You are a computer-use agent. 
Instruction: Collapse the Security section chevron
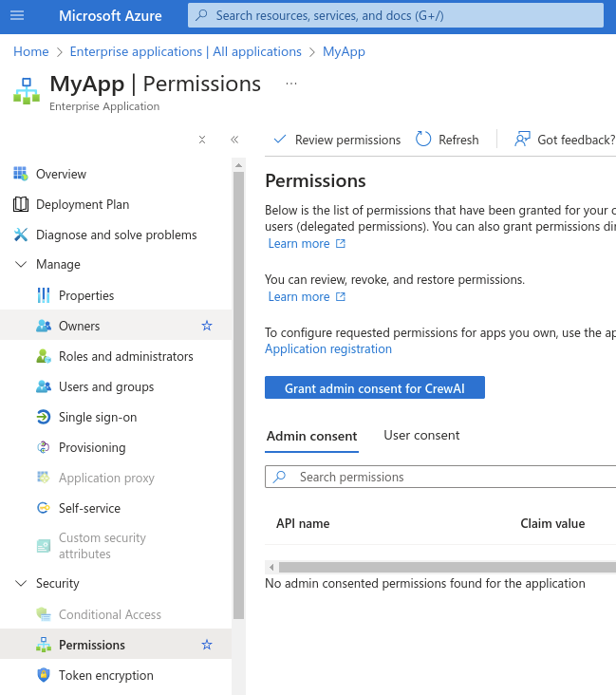click(x=21, y=583)
